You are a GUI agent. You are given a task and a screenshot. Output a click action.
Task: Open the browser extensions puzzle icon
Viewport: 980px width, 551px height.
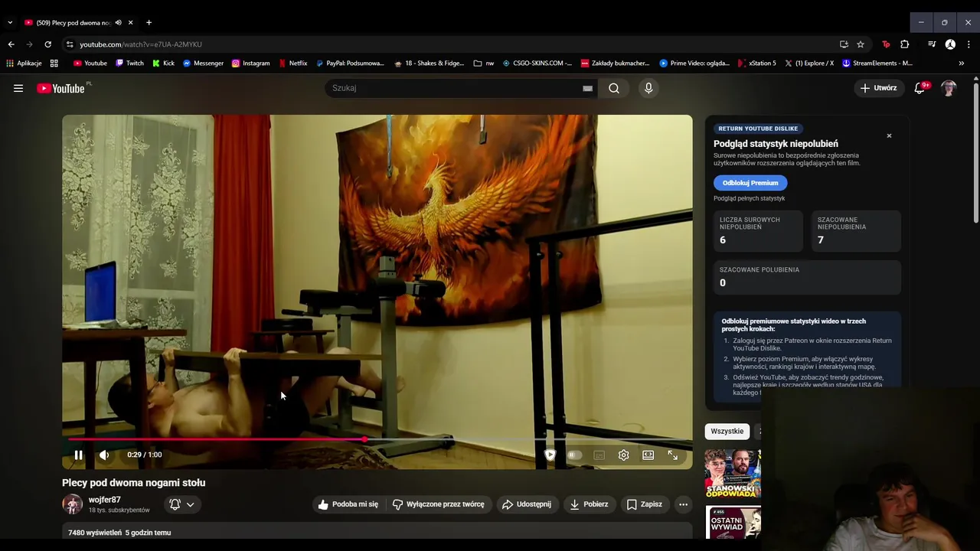pos(905,44)
